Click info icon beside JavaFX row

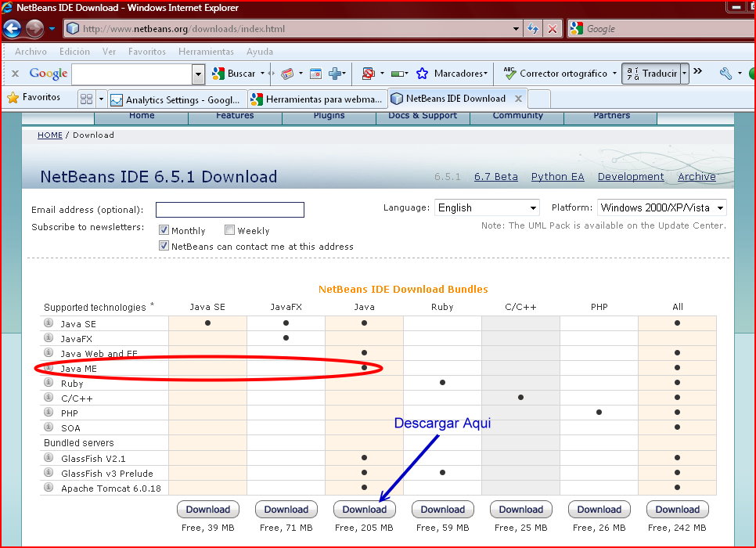[x=49, y=337]
